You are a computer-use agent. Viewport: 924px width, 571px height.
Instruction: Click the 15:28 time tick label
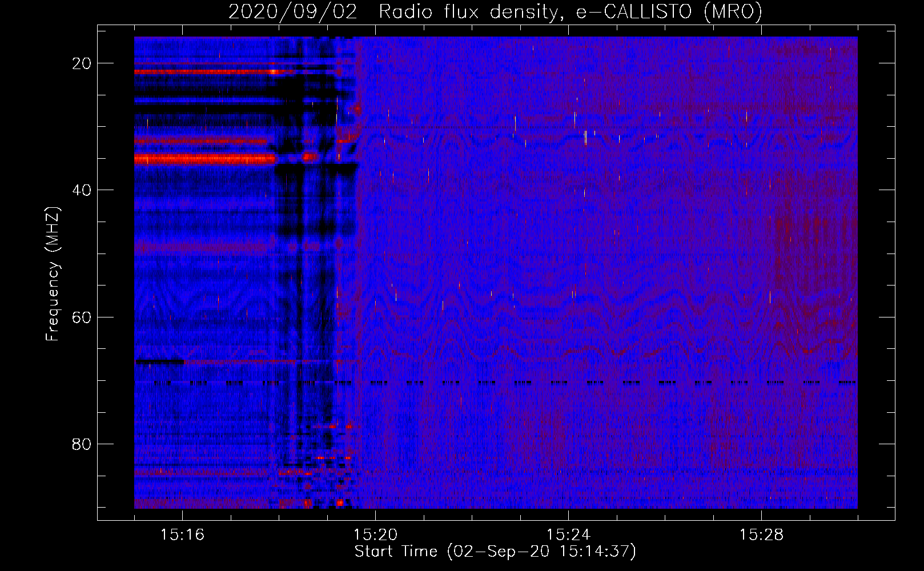761,535
